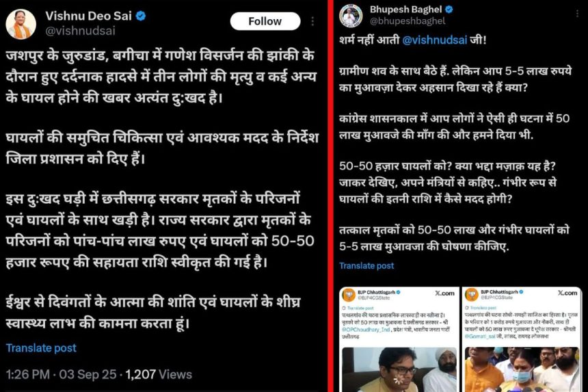The image size is (588, 392).
Task: Click the Follow button on Vishnu Deo Sai's post
Action: (x=265, y=21)
